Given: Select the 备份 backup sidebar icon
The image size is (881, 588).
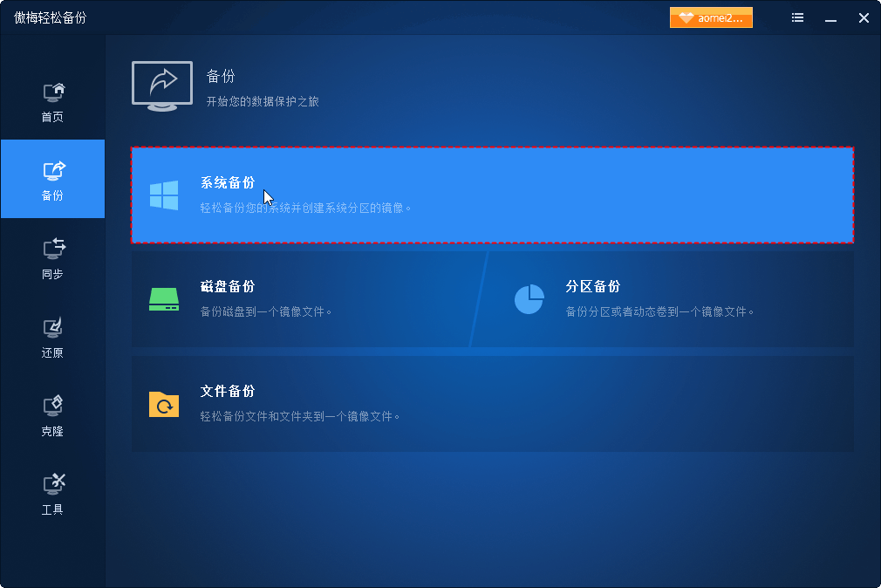Looking at the screenshot, I should [54, 170].
